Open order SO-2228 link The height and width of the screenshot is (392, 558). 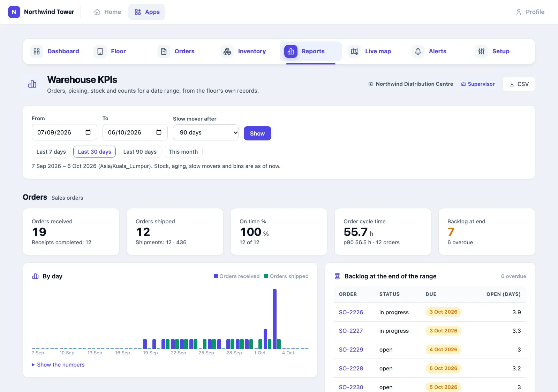[x=351, y=368]
